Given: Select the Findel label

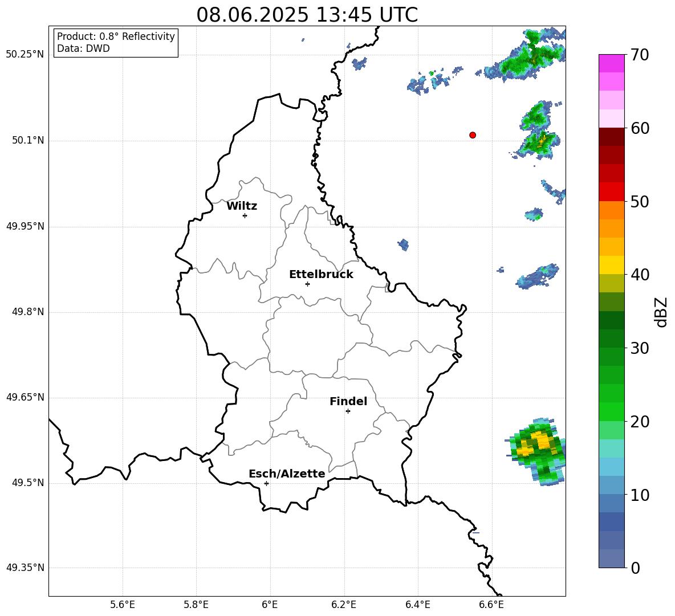Looking at the screenshot, I should (x=348, y=401).
